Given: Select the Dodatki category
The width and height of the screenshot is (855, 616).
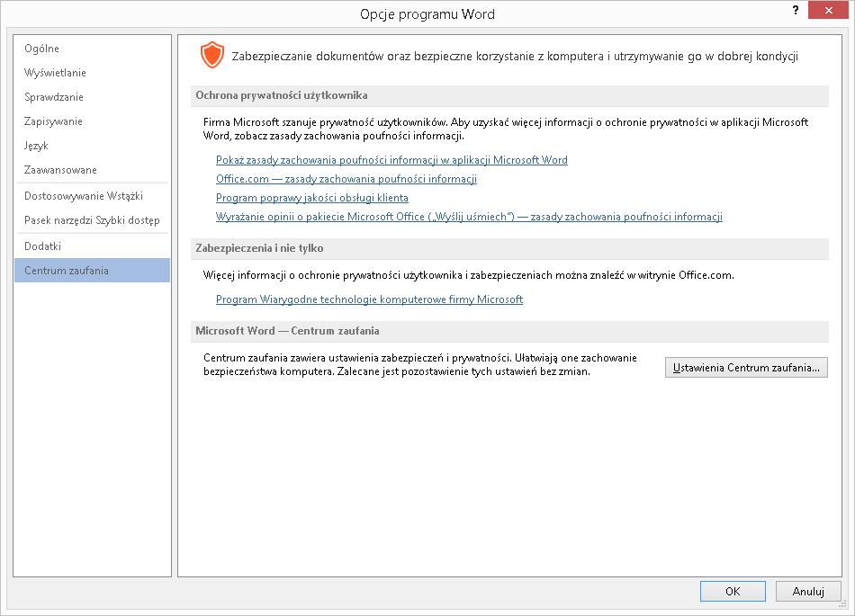Looking at the screenshot, I should [92, 246].
